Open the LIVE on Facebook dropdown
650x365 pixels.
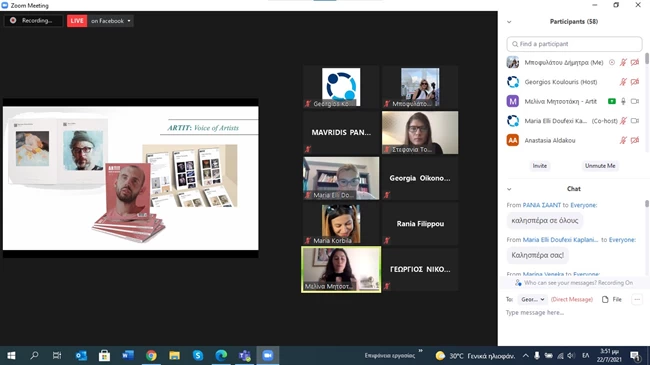pos(111,21)
